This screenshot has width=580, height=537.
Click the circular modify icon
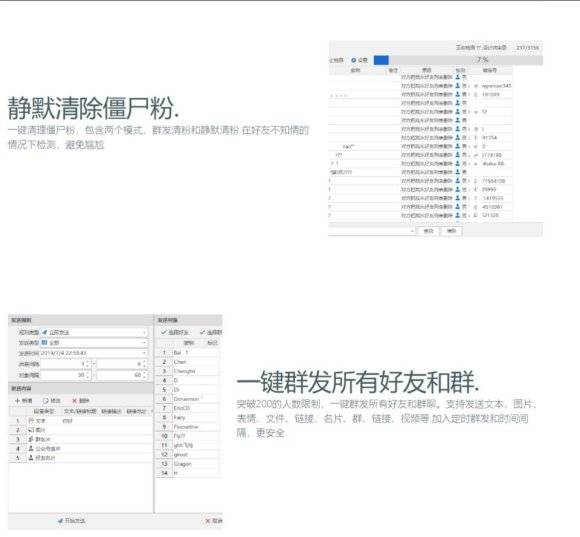tap(45, 401)
